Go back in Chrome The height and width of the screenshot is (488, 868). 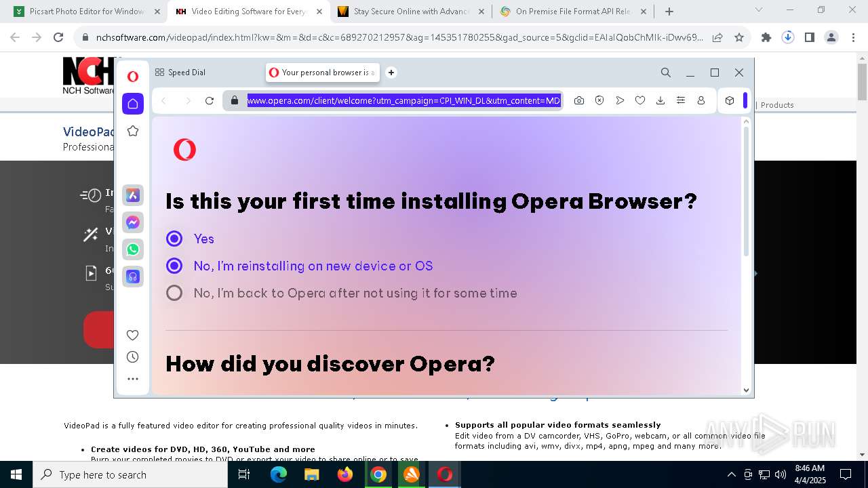(15, 38)
